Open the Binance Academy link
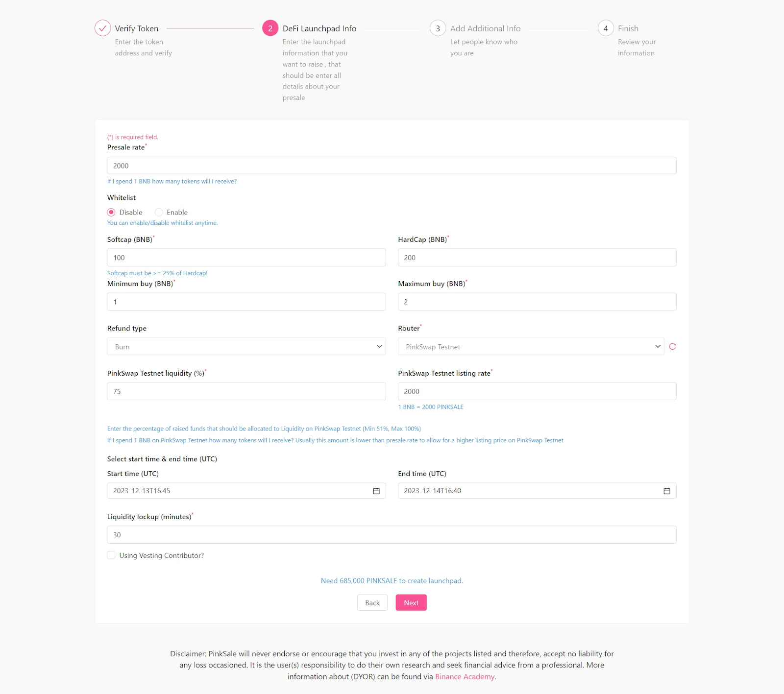The image size is (784, 694). (x=465, y=676)
